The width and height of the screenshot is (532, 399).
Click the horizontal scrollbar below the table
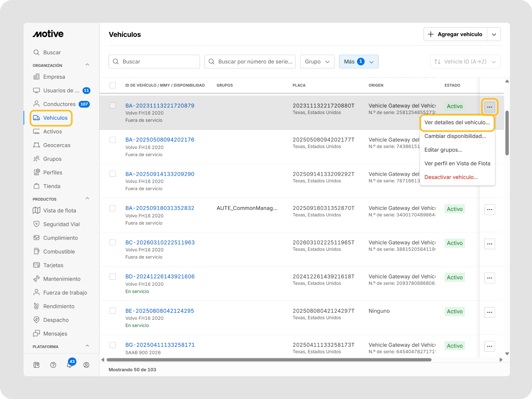pos(269,360)
